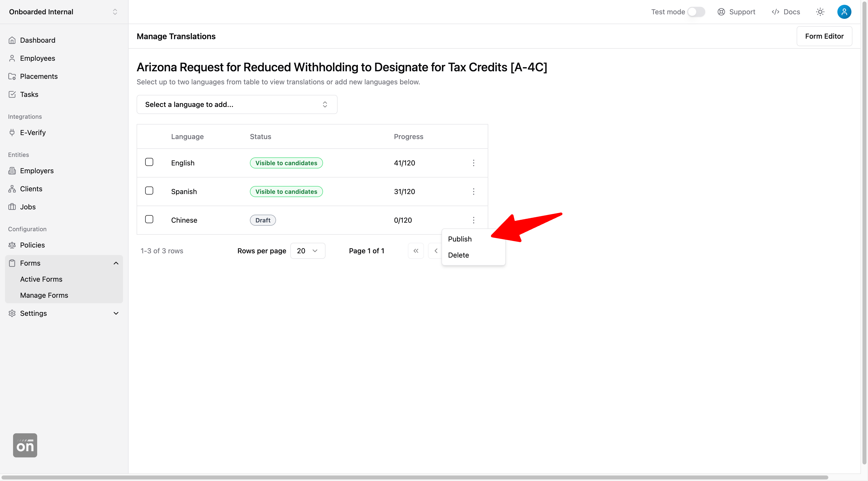Click the vertical page scrollbar
Screen dimensions: 868x481
point(865,232)
